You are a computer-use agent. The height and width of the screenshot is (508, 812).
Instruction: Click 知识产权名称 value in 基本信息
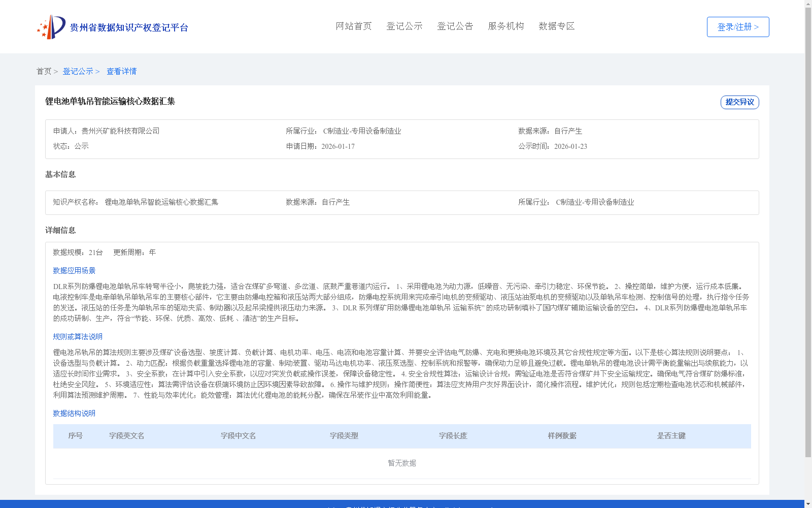(x=161, y=202)
